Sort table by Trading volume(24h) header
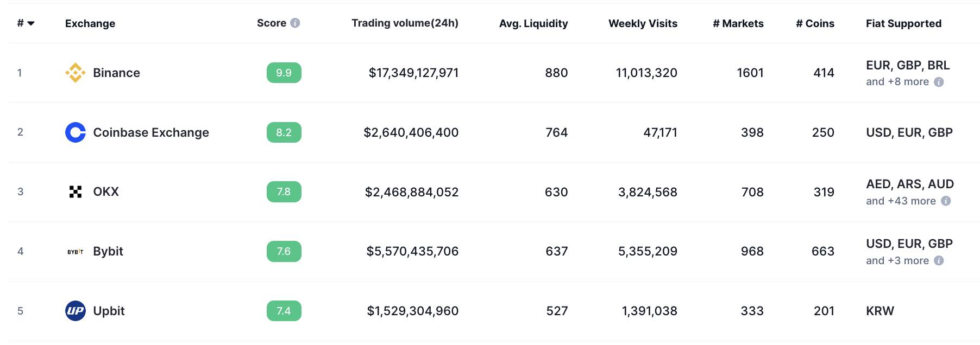The width and height of the screenshot is (980, 345). [405, 23]
